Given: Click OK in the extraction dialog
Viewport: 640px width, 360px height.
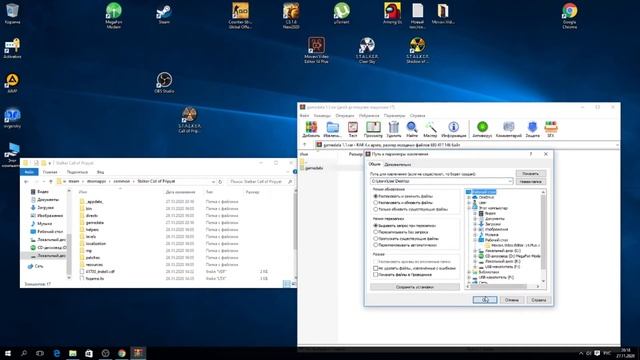Looking at the screenshot, I should pyautogui.click(x=485, y=300).
